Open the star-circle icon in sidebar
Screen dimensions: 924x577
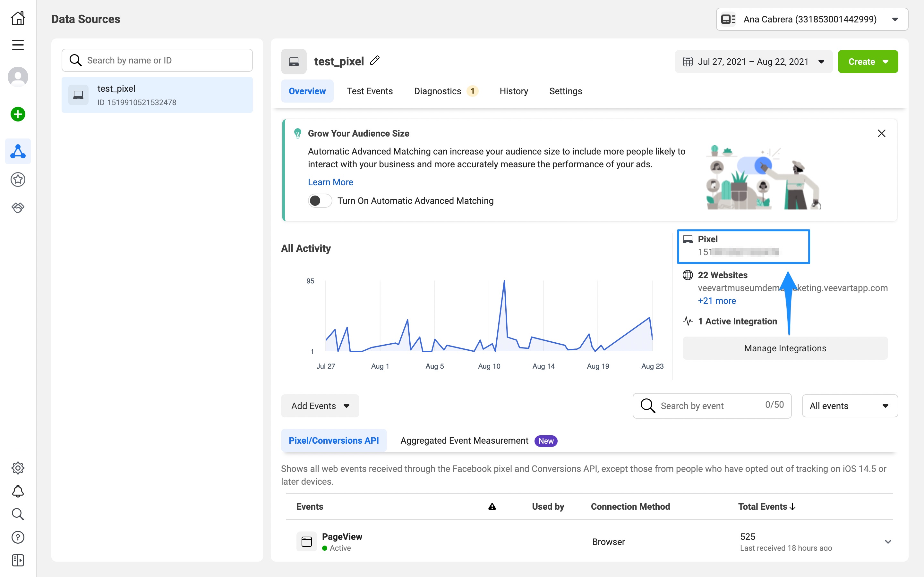point(18,180)
